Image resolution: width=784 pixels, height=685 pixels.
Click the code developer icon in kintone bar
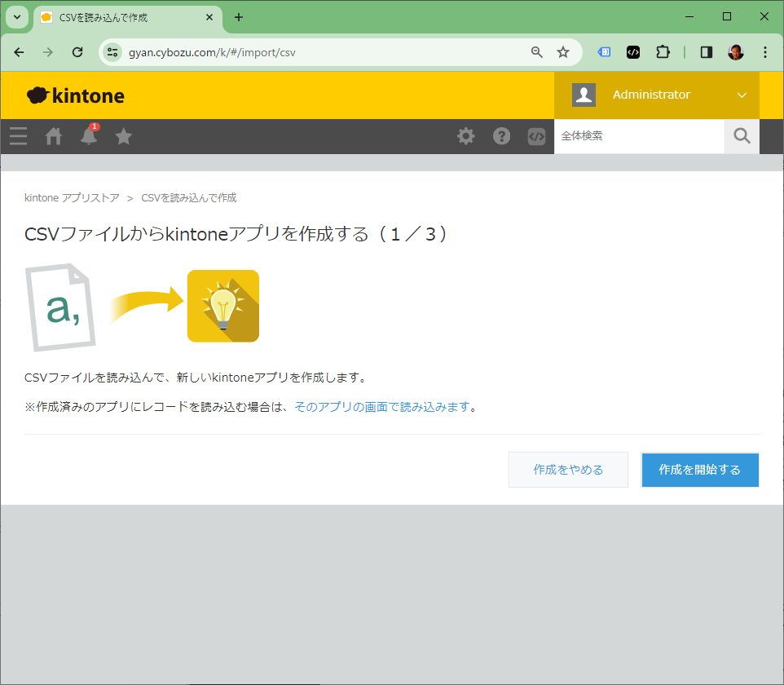pyautogui.click(x=536, y=136)
